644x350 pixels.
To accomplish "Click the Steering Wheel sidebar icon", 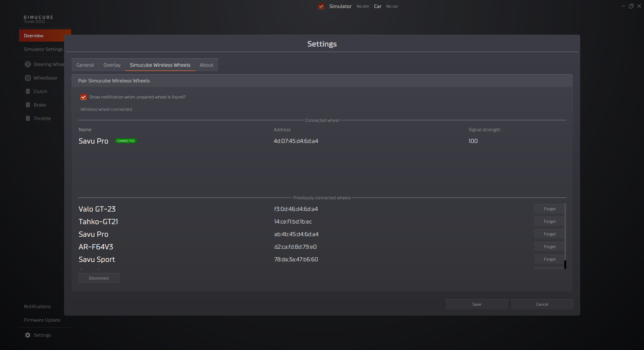I will 28,64.
